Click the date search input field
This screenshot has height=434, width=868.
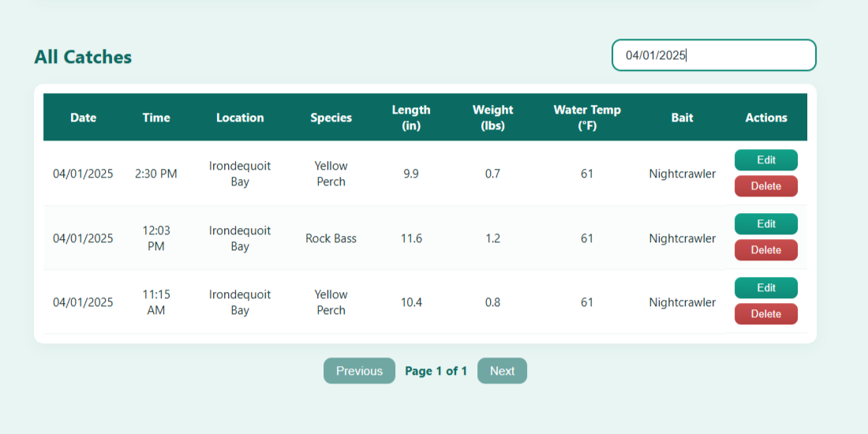click(x=713, y=55)
